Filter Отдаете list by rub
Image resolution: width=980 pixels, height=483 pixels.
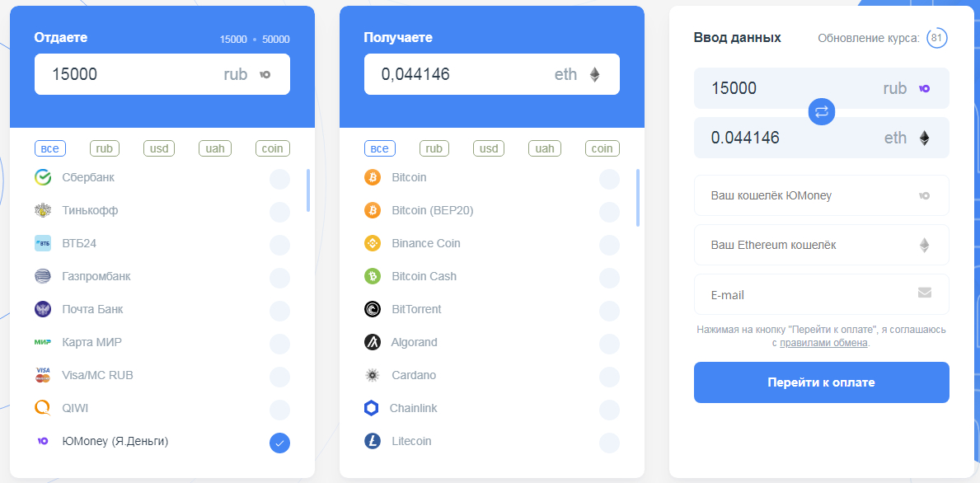pos(105,148)
